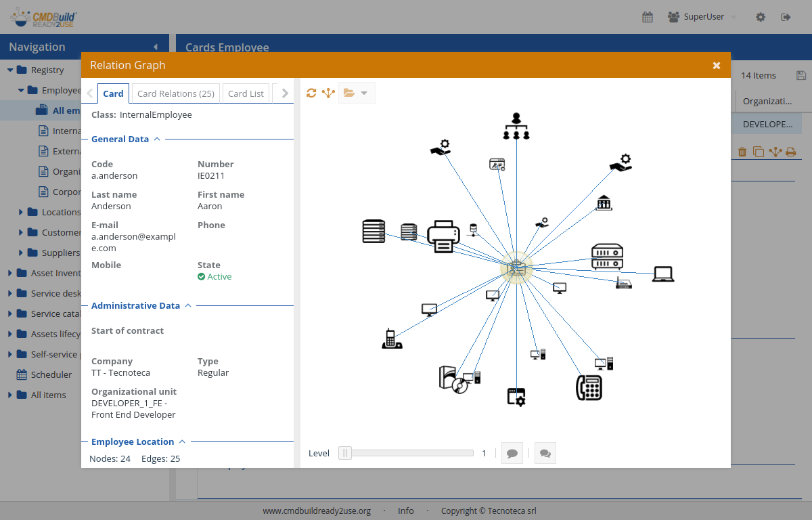Expand the Service desk tree node

point(10,293)
